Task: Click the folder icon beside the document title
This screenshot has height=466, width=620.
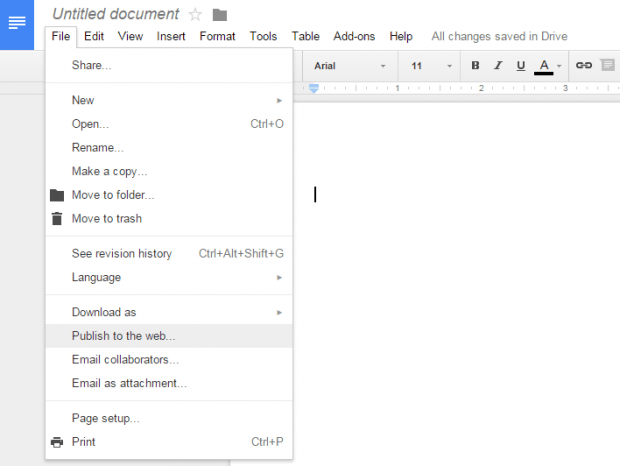Action: 220,15
